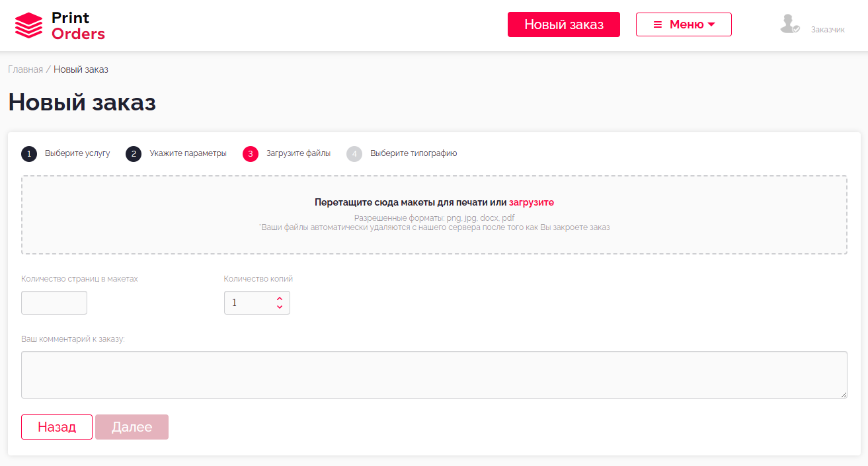Viewport: 868px width, 466px height.
Task: Click step 4 circle Выберите типографию
Action: pos(354,154)
